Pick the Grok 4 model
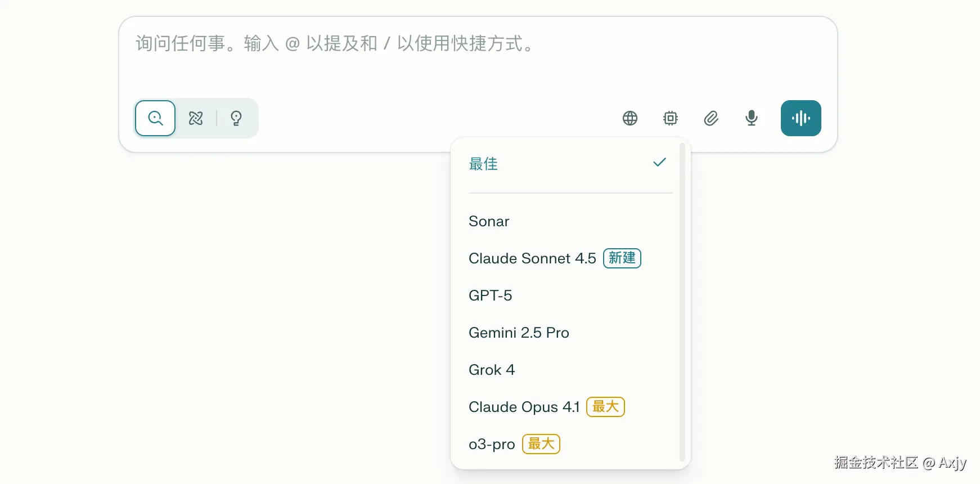 pos(492,370)
